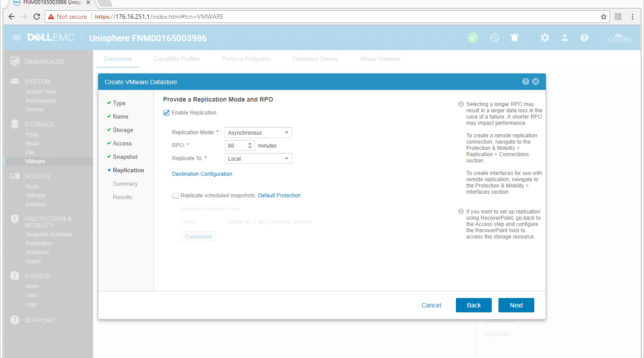Click the green system health check icon
Viewport: 644px width, 358px height.
pyautogui.click(x=473, y=38)
